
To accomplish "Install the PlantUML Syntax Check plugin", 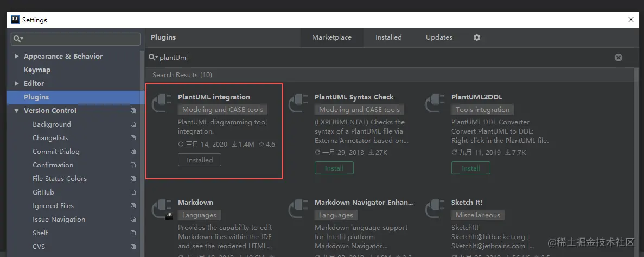I will [334, 168].
